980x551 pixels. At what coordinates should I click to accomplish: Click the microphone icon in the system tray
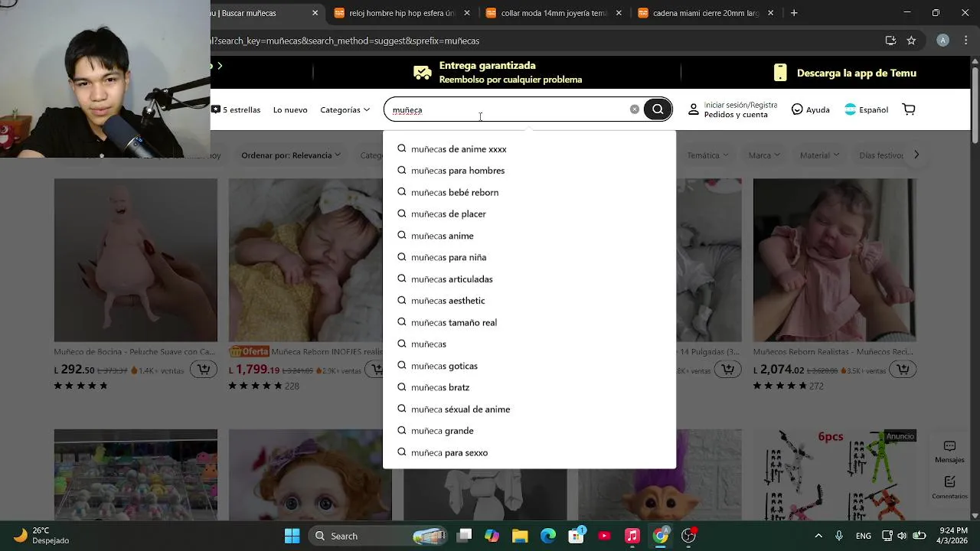[x=839, y=536]
